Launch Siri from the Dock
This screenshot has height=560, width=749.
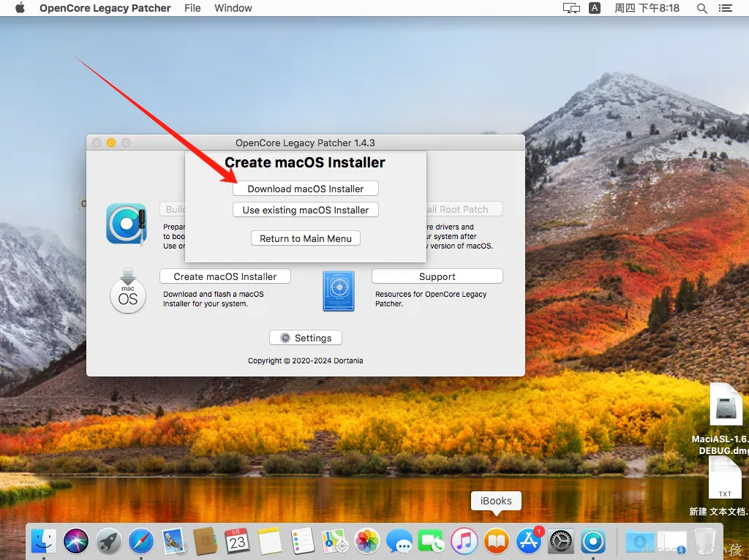click(76, 542)
